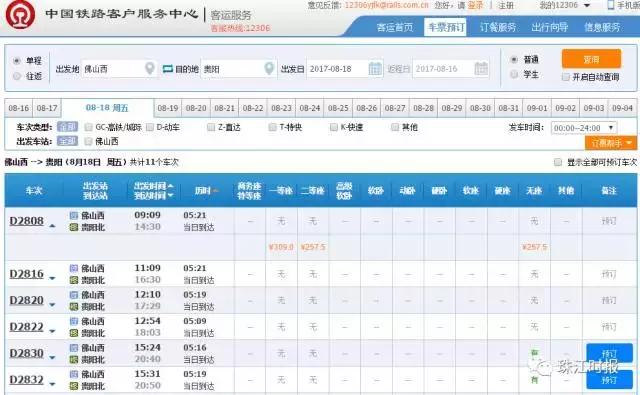640x395 pixels.
Task: Open the 出行向导 navigation tab
Action: (x=549, y=27)
